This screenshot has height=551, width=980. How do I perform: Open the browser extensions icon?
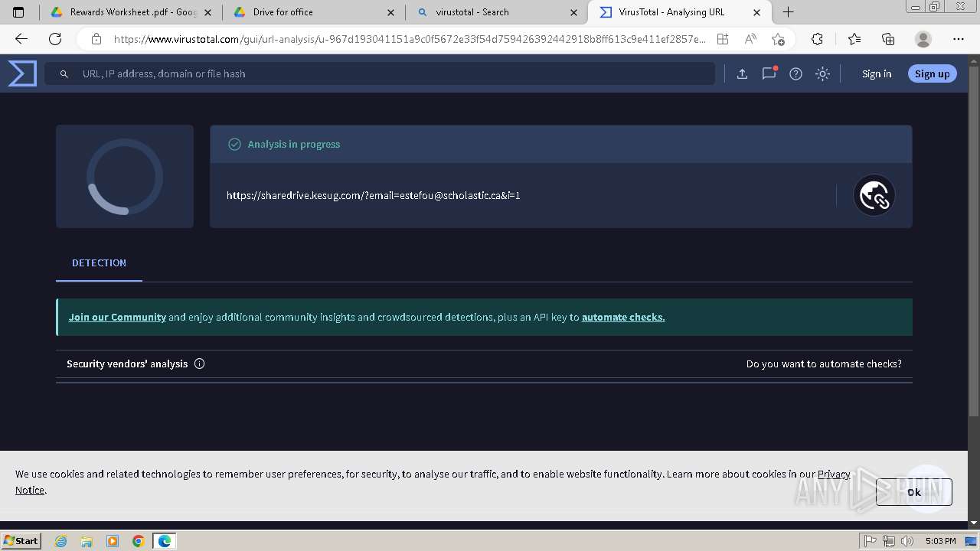[818, 39]
